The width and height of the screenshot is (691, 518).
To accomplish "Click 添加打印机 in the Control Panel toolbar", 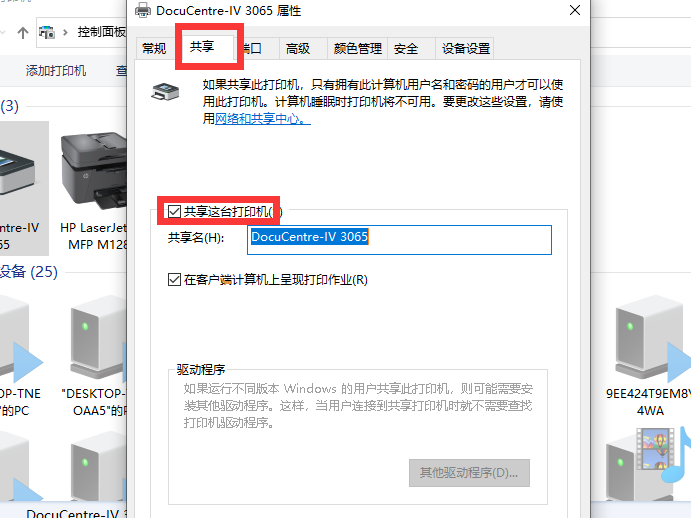I will pyautogui.click(x=56, y=71).
